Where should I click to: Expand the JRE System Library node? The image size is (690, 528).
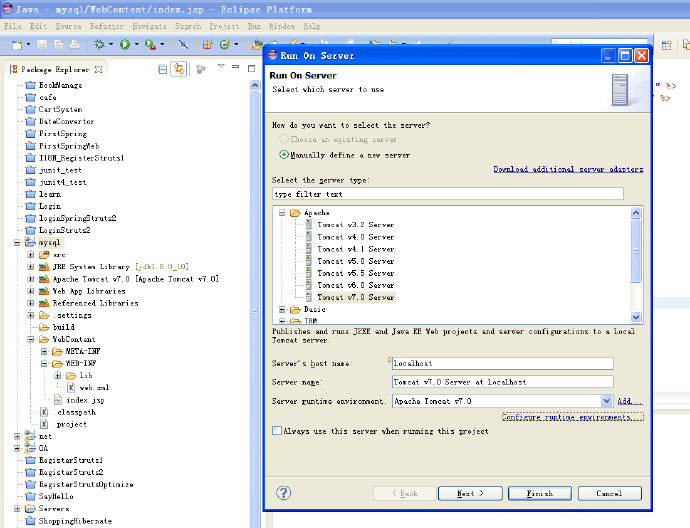[31, 267]
